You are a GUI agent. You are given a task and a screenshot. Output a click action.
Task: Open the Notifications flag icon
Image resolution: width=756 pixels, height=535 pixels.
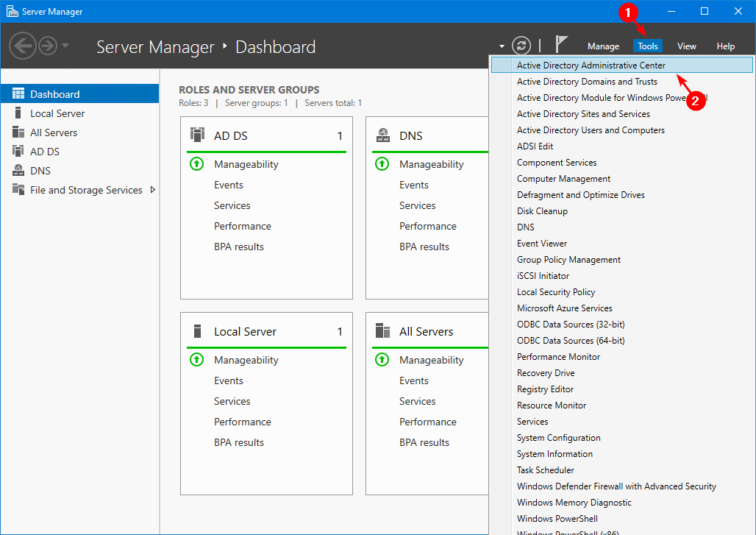[x=562, y=46]
